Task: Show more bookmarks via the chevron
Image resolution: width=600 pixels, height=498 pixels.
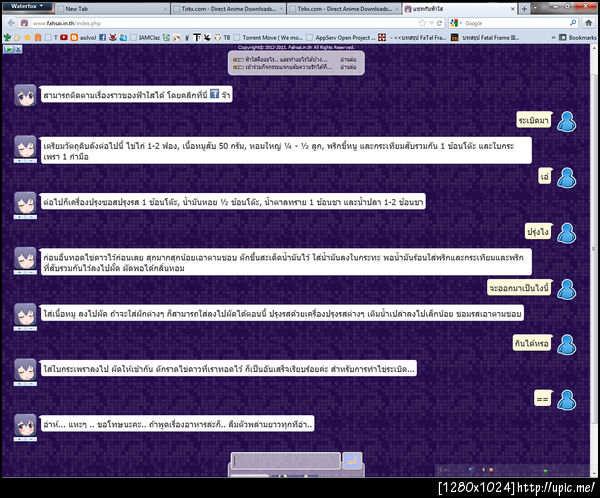Action: pyautogui.click(x=553, y=37)
